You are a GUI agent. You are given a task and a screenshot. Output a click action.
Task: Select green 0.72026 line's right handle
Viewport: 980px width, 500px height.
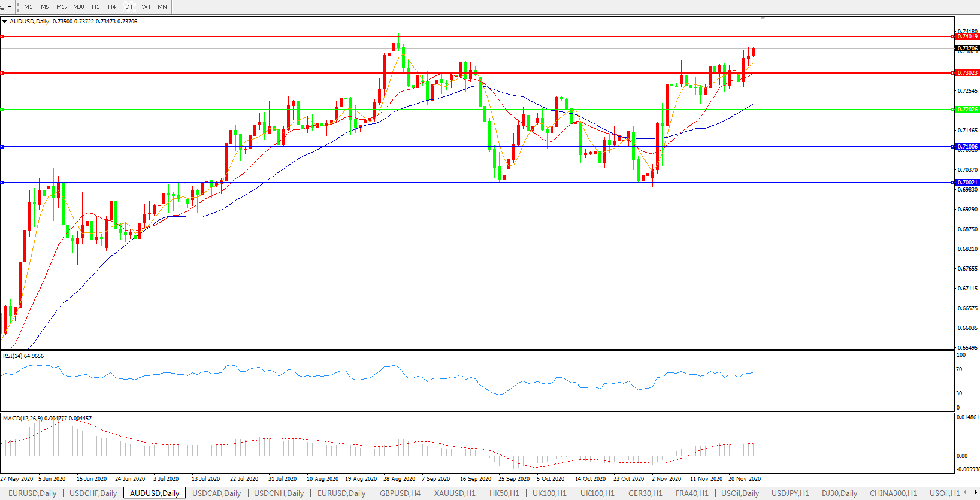tap(952, 110)
